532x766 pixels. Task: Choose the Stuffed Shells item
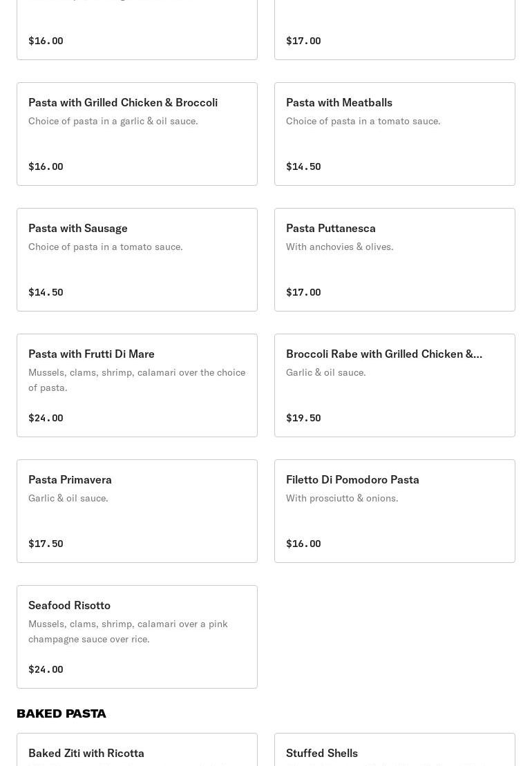[395, 752]
